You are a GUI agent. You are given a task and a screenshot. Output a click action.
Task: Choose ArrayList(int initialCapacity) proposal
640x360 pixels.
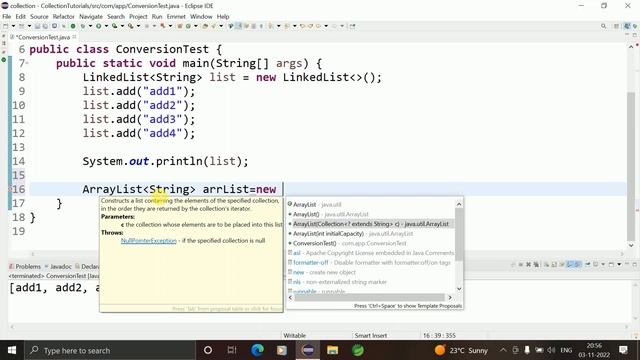pyautogui.click(x=371, y=233)
